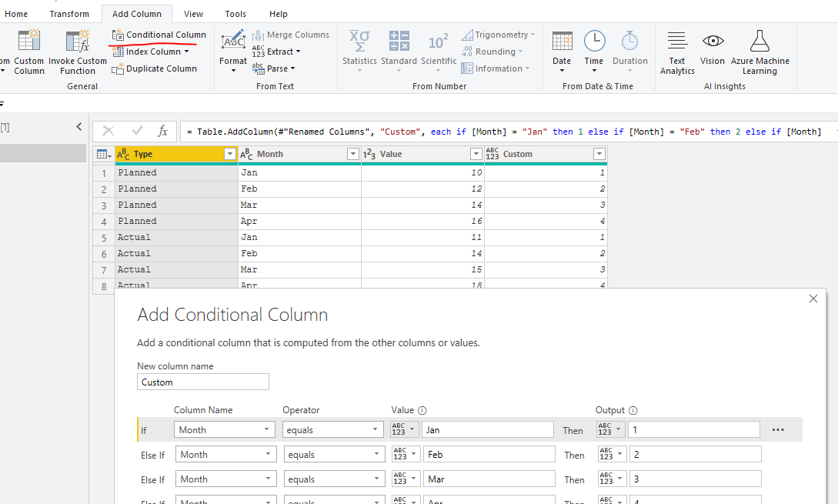Viewport: 838px width, 504px height.
Task: Switch to the Transform tab
Action: (69, 14)
